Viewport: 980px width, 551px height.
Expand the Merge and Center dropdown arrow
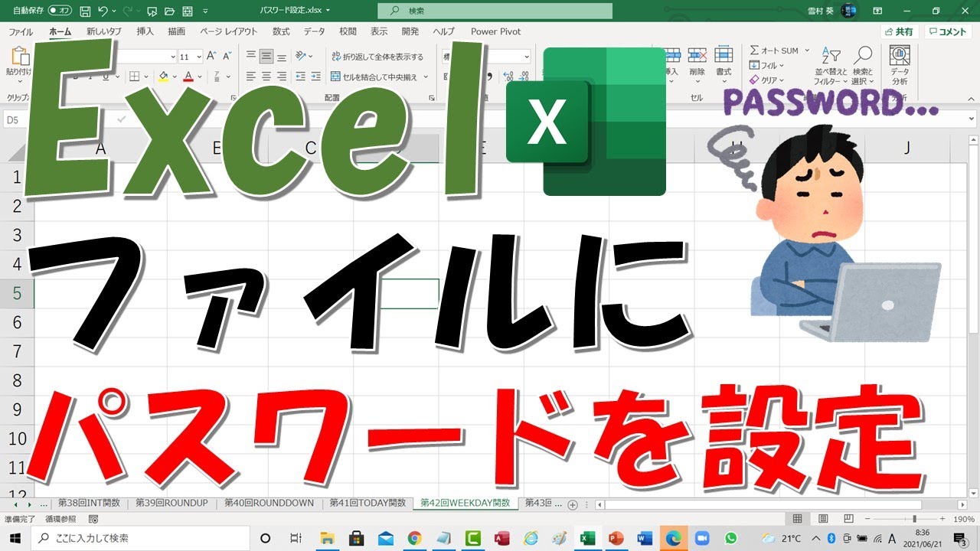coord(426,77)
